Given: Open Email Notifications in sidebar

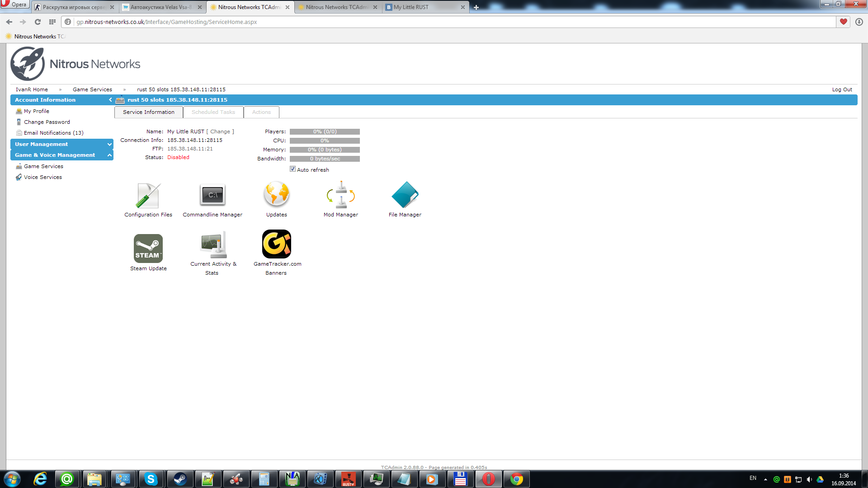Looking at the screenshot, I should coord(53,133).
